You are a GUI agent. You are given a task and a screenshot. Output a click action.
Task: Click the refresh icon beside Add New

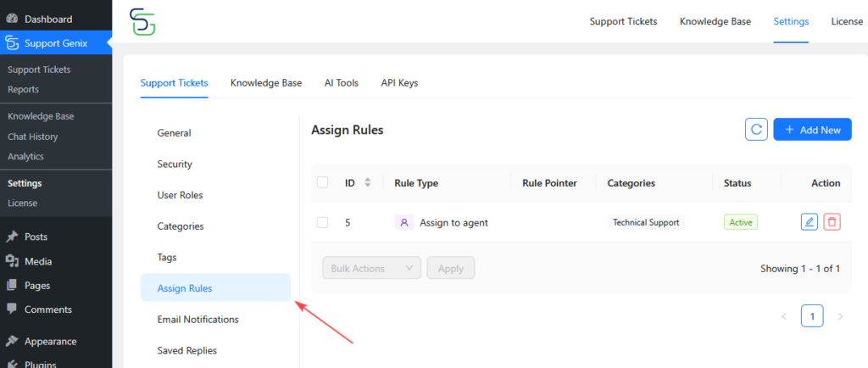pos(756,130)
